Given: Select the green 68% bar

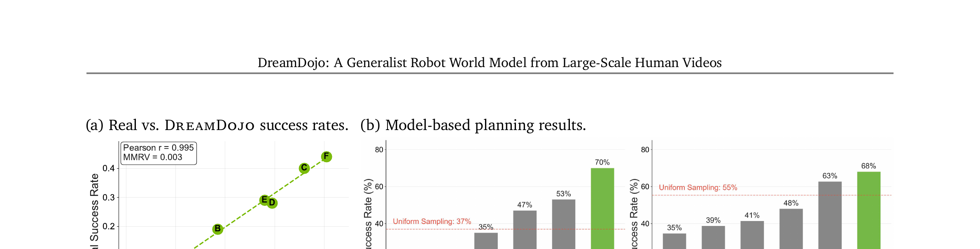Looking at the screenshot, I should [x=869, y=210].
